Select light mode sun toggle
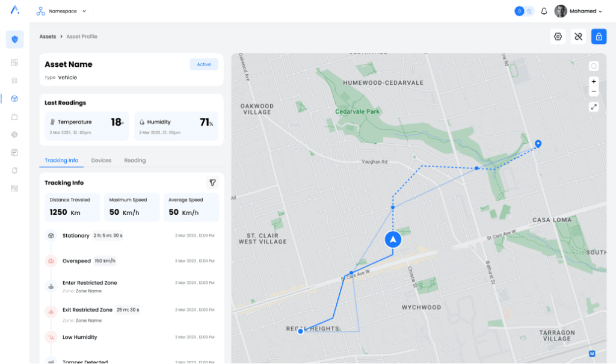616x364 pixels. (519, 11)
